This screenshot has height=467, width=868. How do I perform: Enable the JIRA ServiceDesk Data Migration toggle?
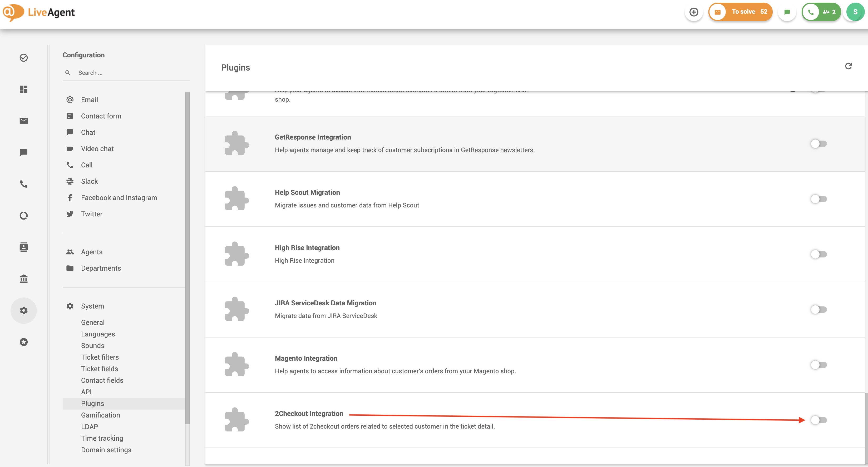[x=818, y=310]
